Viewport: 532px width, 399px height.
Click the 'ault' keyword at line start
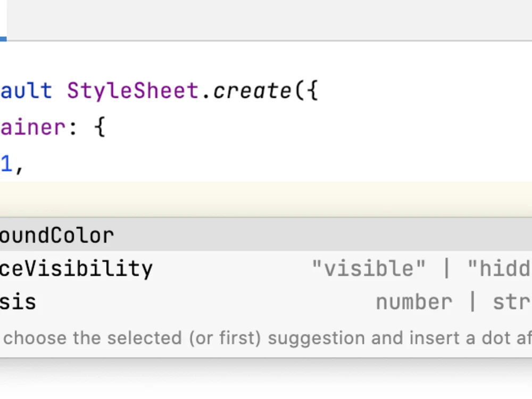(x=26, y=91)
